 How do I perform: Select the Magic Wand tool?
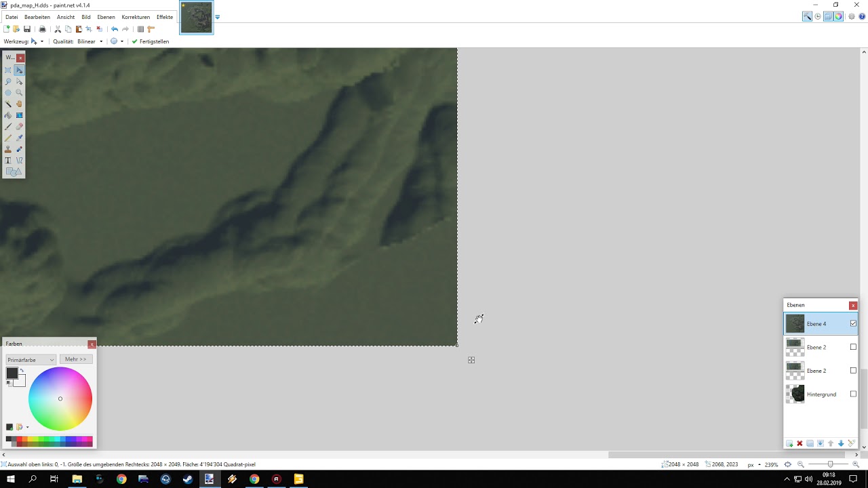pos(8,104)
